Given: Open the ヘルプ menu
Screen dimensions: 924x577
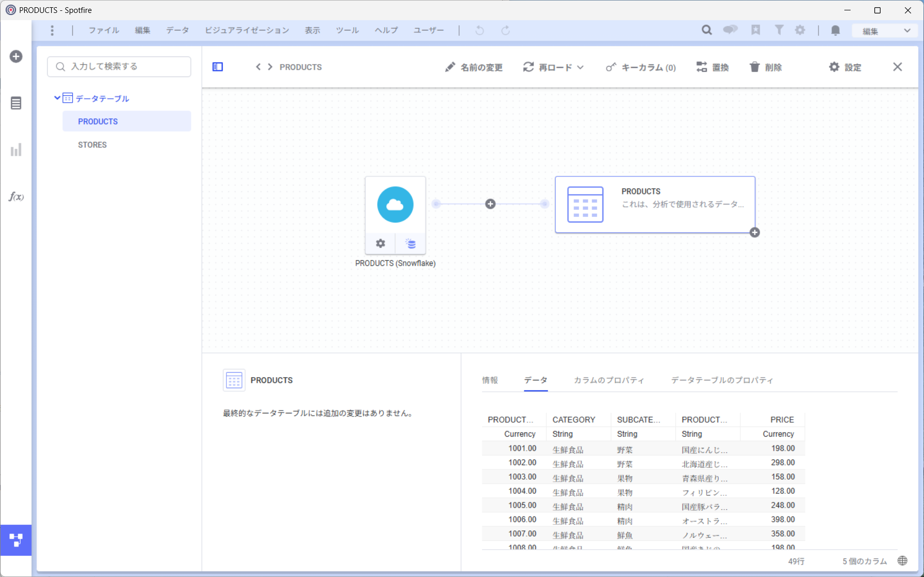Looking at the screenshot, I should [386, 31].
